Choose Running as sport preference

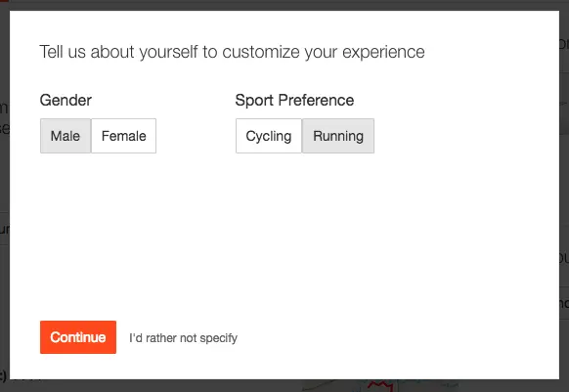click(x=338, y=136)
